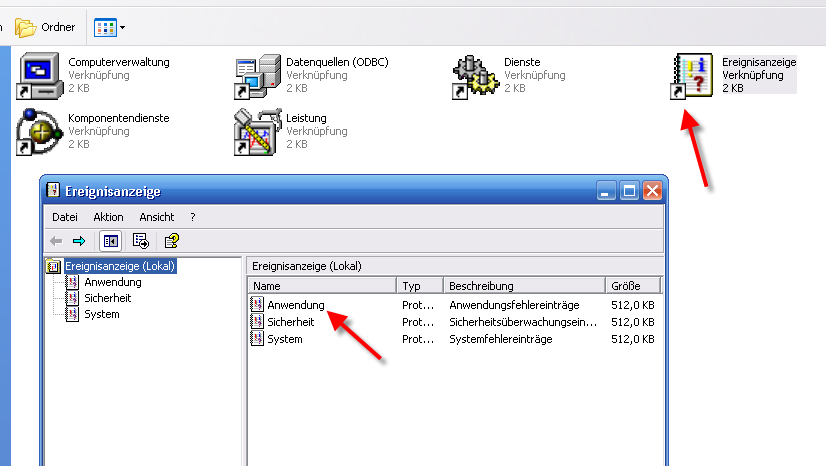Open the views dropdown arrow in Explorer toolbar
Image resolution: width=826 pixels, height=466 pixels.
coord(123,27)
